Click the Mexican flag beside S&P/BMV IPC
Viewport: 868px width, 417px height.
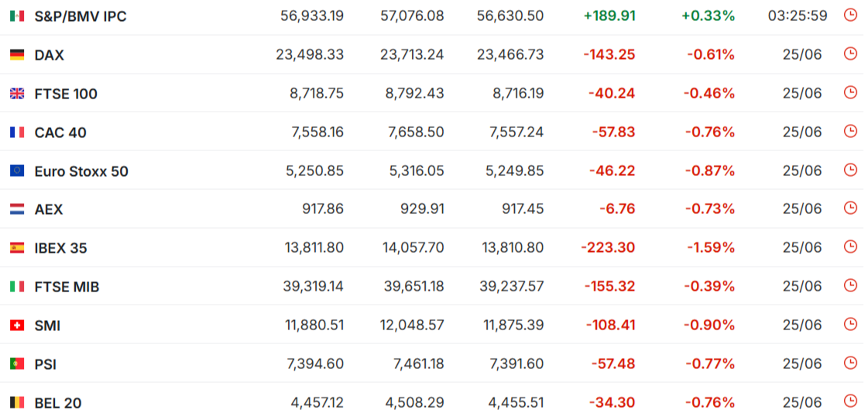tap(17, 16)
